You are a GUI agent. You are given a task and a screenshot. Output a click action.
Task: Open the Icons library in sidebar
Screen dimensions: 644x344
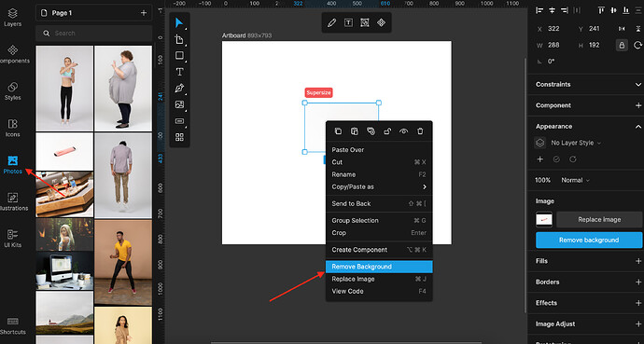[12, 128]
